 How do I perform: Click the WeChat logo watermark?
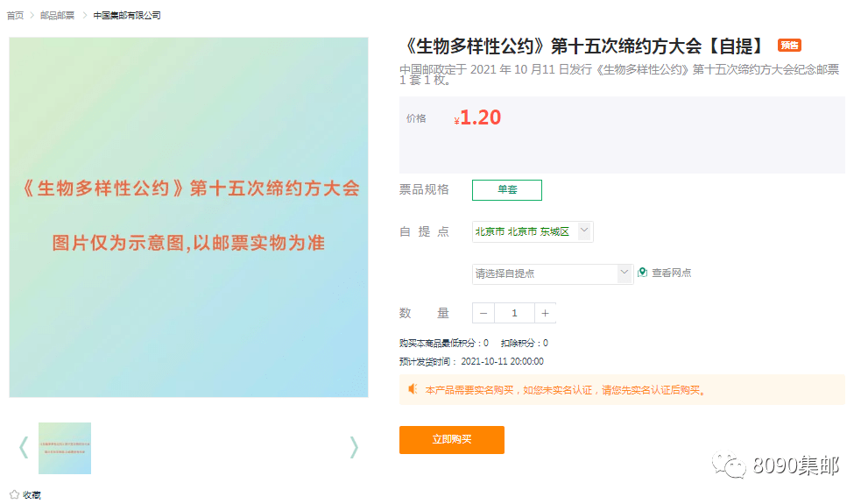729,465
